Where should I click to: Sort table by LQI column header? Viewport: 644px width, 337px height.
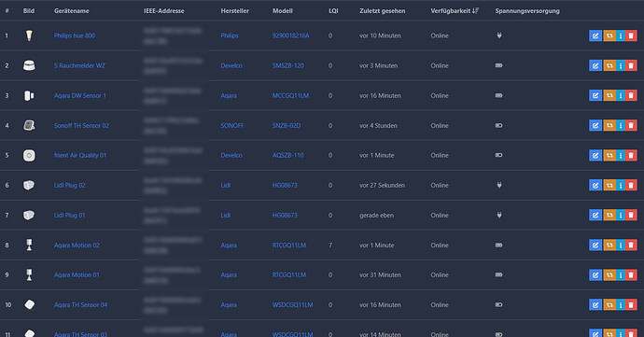[333, 11]
